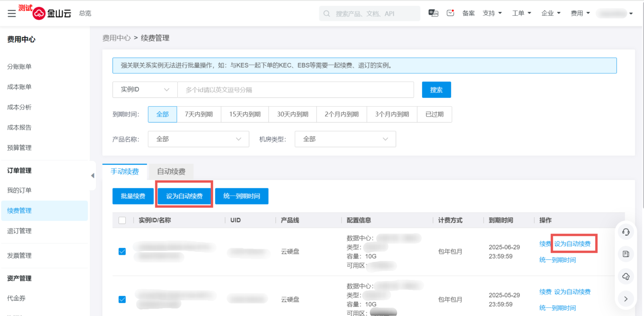This screenshot has height=316, width=644.
Task: Focus the instance ID input field
Action: 296,90
